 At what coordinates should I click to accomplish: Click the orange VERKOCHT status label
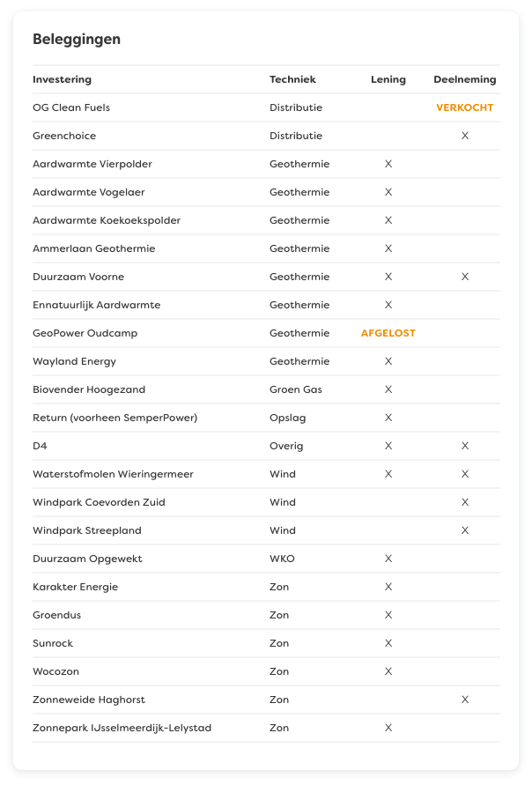point(464,107)
